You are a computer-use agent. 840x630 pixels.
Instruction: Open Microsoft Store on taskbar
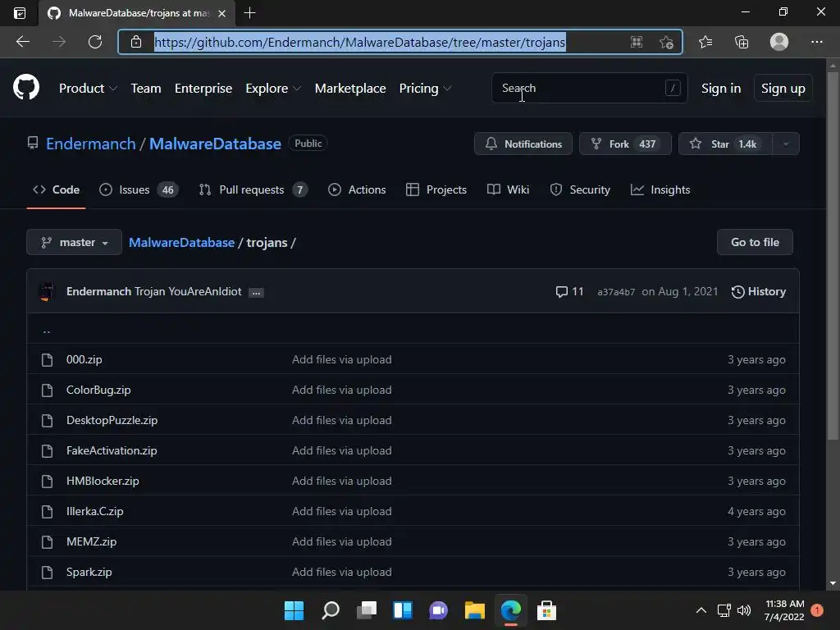546,610
